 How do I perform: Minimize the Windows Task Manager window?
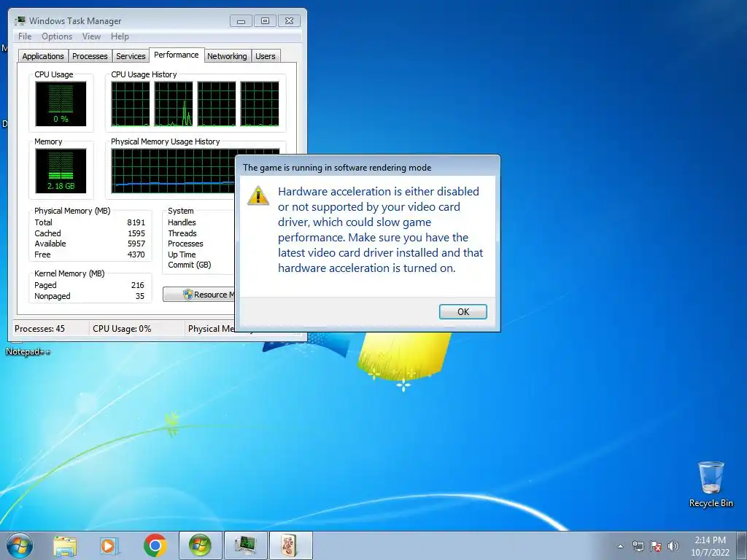click(x=241, y=21)
